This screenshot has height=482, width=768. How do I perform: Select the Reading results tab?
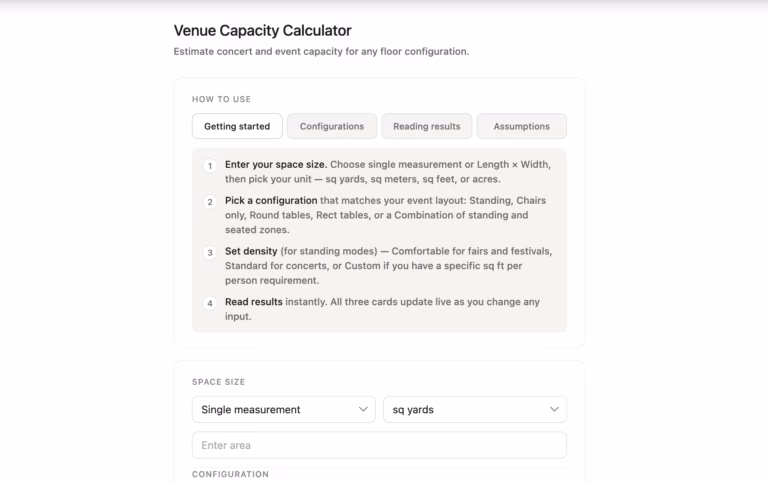click(426, 126)
